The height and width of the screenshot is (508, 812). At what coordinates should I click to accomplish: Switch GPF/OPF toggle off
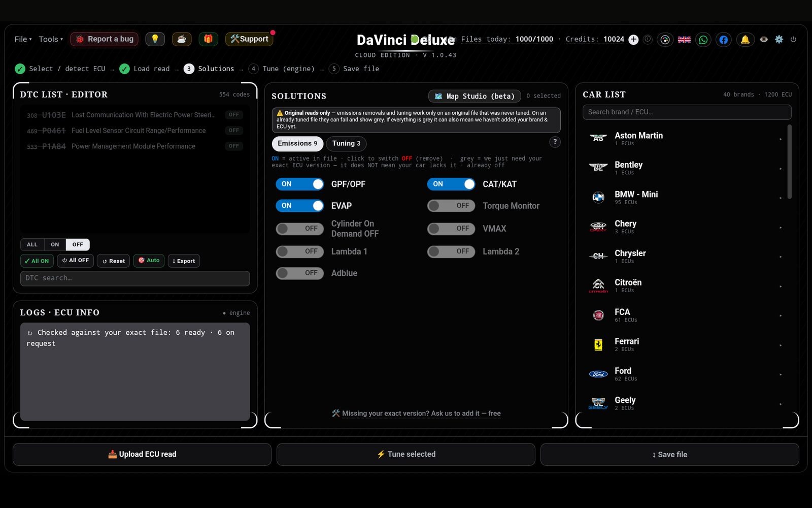tap(299, 184)
